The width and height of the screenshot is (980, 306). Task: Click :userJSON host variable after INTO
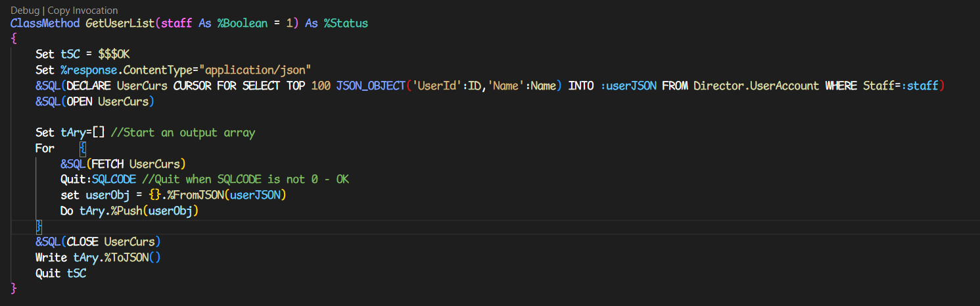tap(629, 86)
